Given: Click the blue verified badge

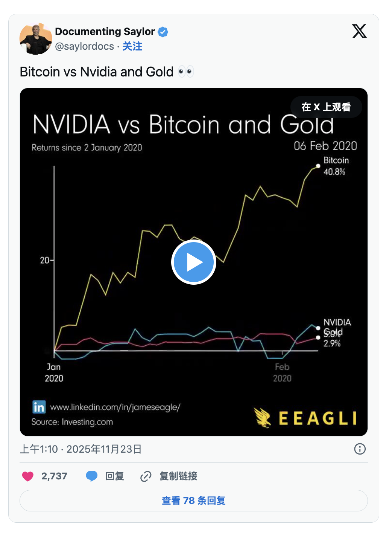Looking at the screenshot, I should pos(163,32).
